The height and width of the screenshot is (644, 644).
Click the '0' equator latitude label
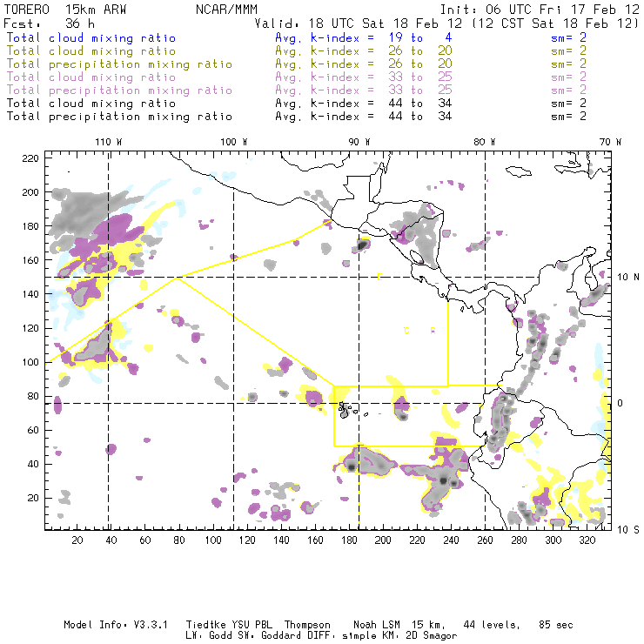pyautogui.click(x=621, y=403)
